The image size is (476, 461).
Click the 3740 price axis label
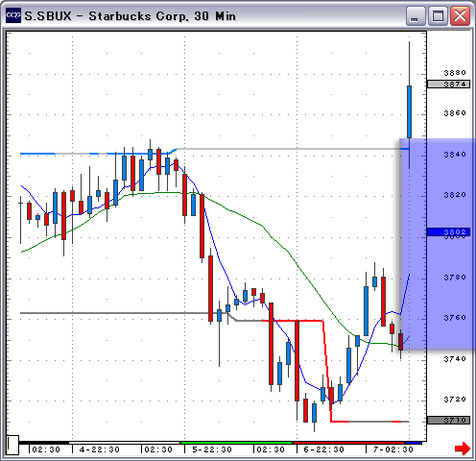point(455,359)
